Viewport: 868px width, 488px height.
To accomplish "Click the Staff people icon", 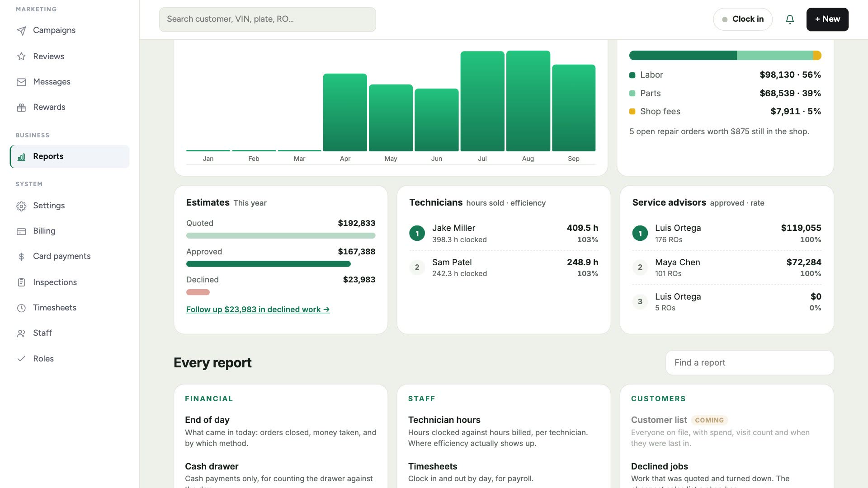I will pos(21,333).
